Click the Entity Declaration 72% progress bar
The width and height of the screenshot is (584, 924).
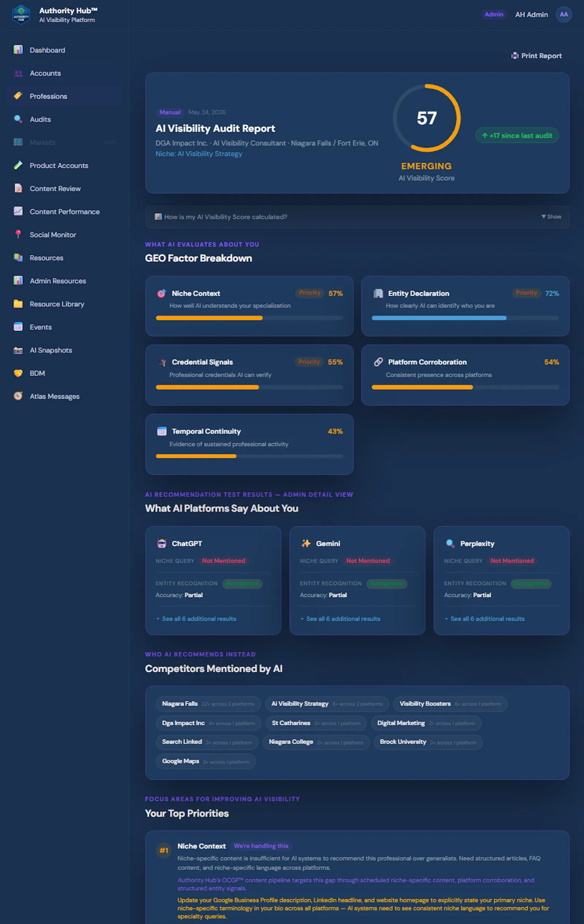pos(465,318)
